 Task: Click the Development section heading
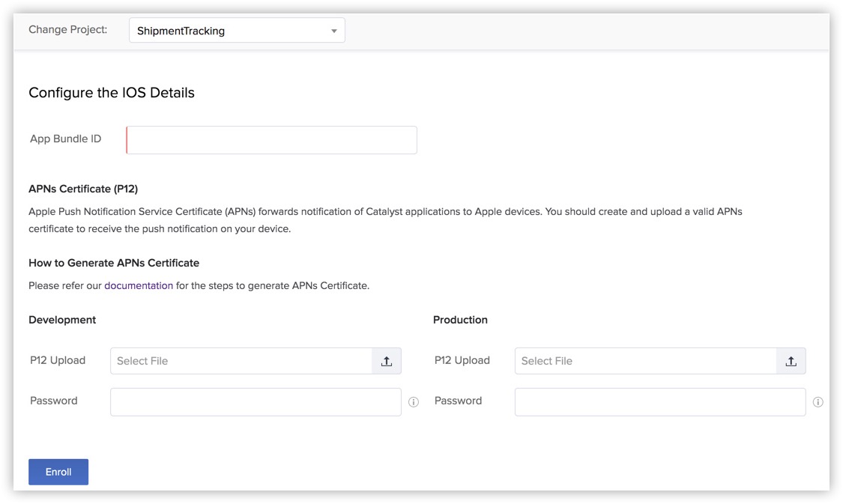62,320
